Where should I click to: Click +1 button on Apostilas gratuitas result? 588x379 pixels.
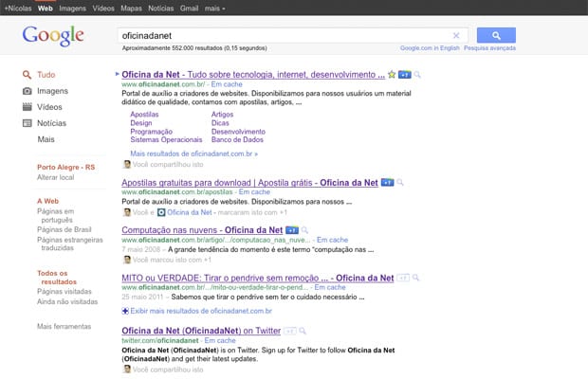point(387,182)
